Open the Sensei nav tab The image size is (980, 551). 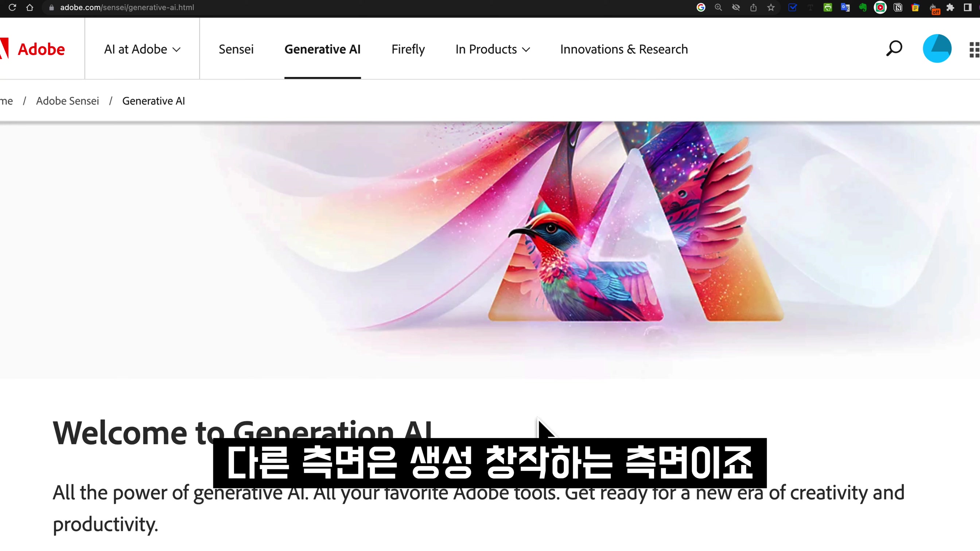tap(236, 49)
